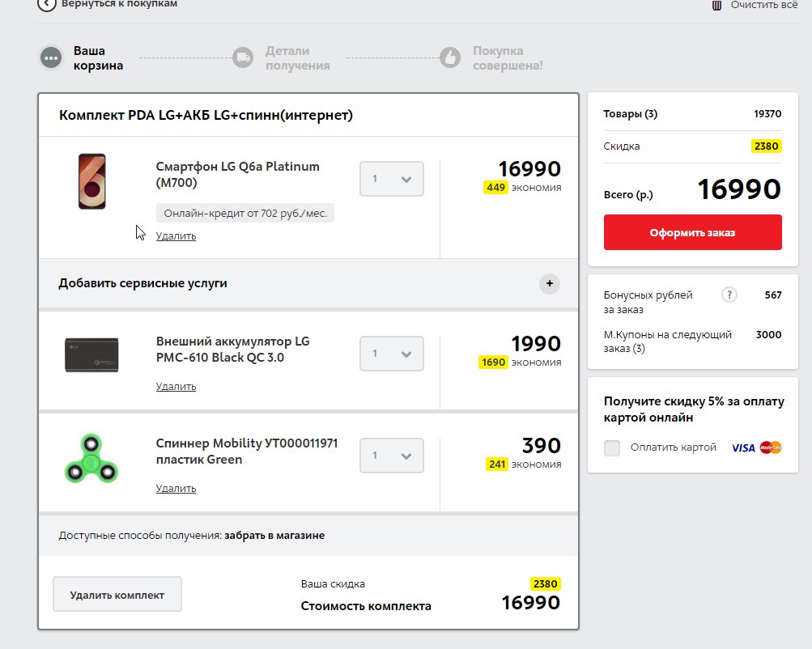Click the Онлайн-кредит от 702 руб./мес. badge
This screenshot has width=812, height=649.
click(245, 213)
